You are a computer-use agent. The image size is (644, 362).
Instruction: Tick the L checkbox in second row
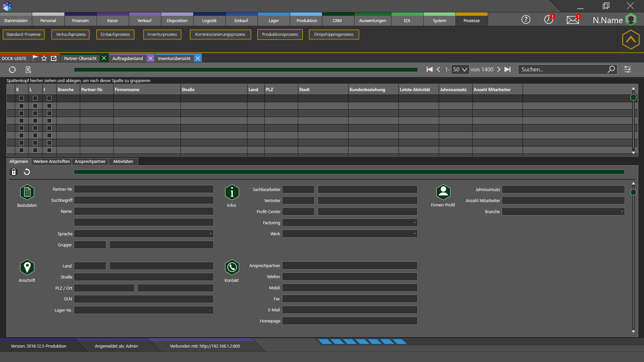coord(35,106)
